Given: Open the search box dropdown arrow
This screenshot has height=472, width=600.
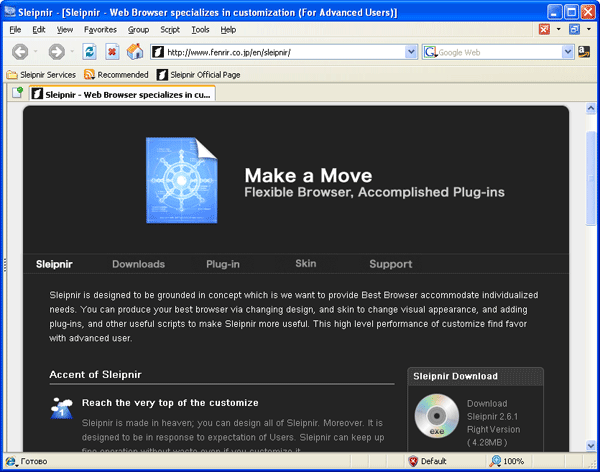Looking at the screenshot, I should click(568, 52).
